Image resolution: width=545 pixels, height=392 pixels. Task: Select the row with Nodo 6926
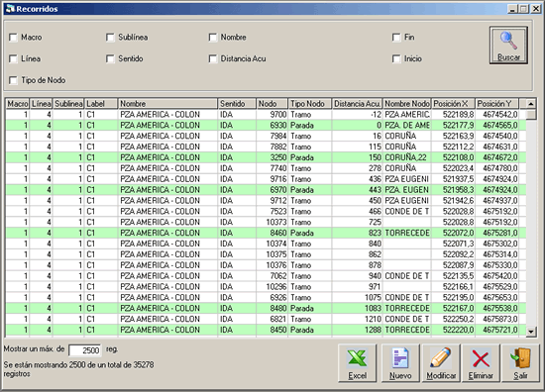[x=266, y=297]
